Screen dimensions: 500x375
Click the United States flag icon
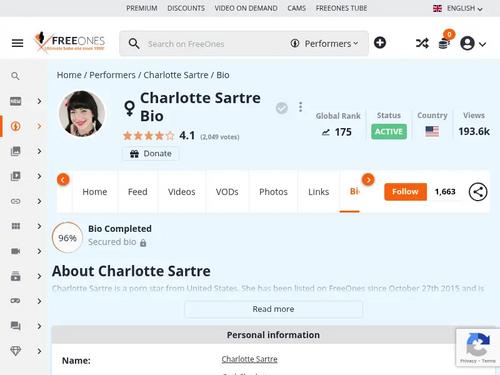click(432, 131)
